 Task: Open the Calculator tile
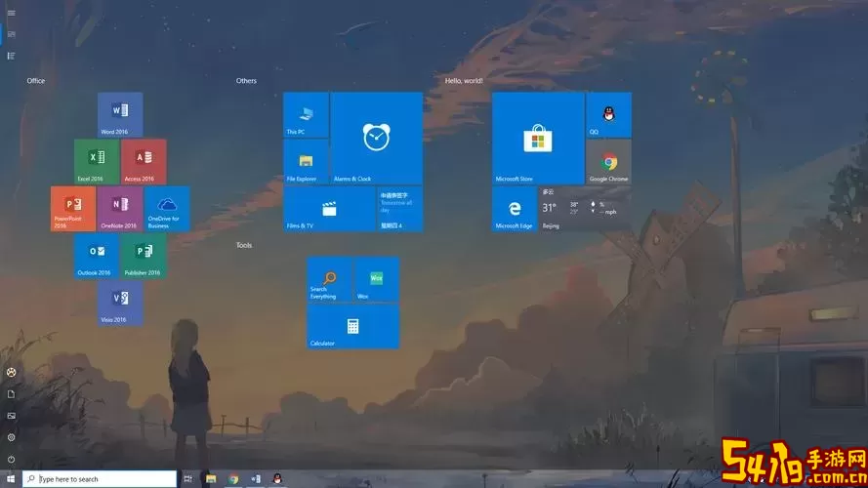point(353,326)
